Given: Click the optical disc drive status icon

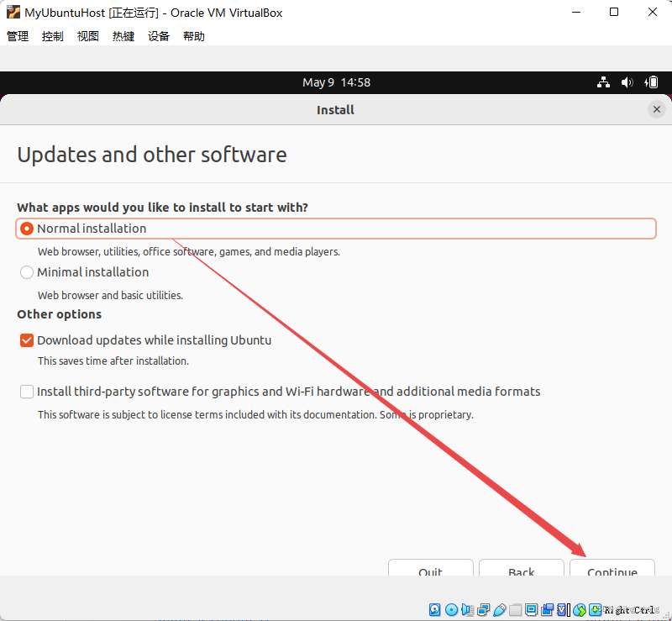Looking at the screenshot, I should [451, 609].
